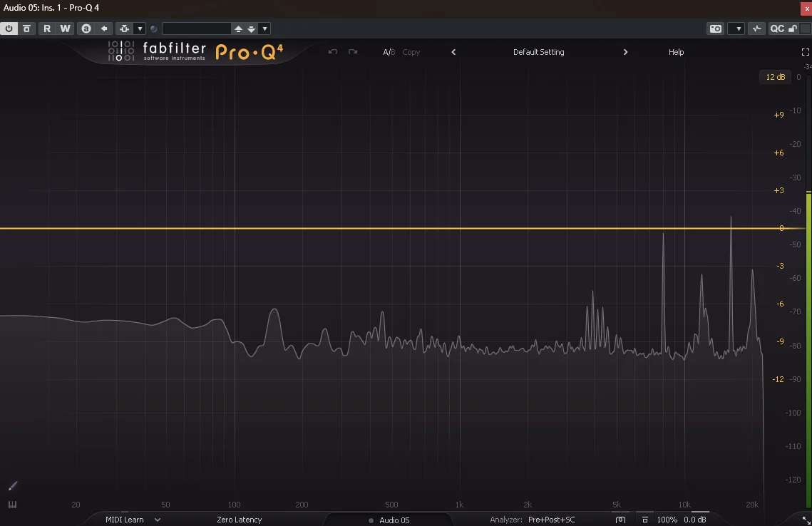Toggle the Write automation W button
Screen dimensions: 812x526
click(65, 29)
